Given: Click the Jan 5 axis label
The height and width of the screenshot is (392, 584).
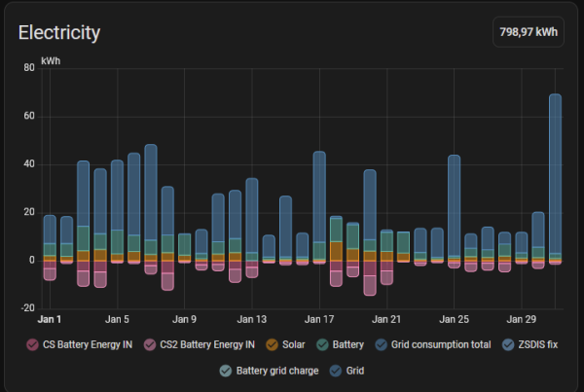Looking at the screenshot, I should click(117, 319).
